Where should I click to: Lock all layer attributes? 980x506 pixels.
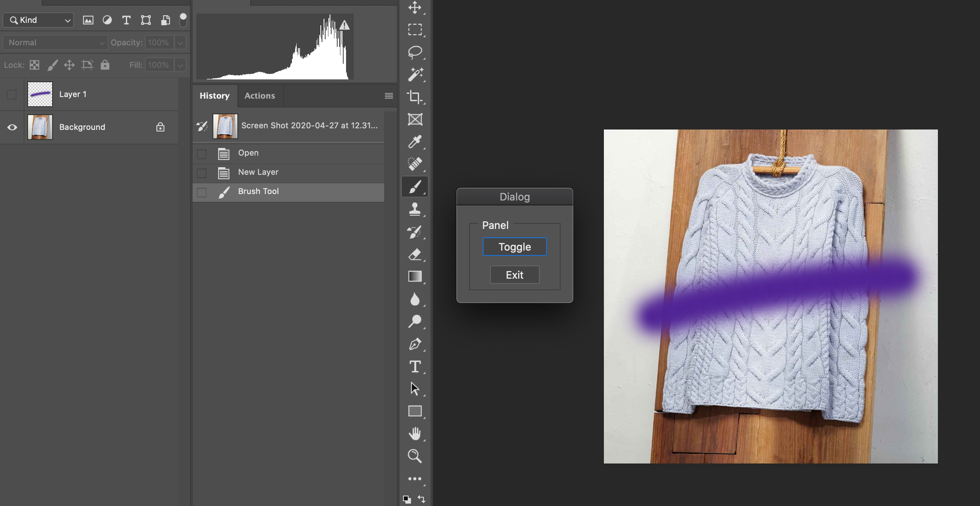(105, 65)
